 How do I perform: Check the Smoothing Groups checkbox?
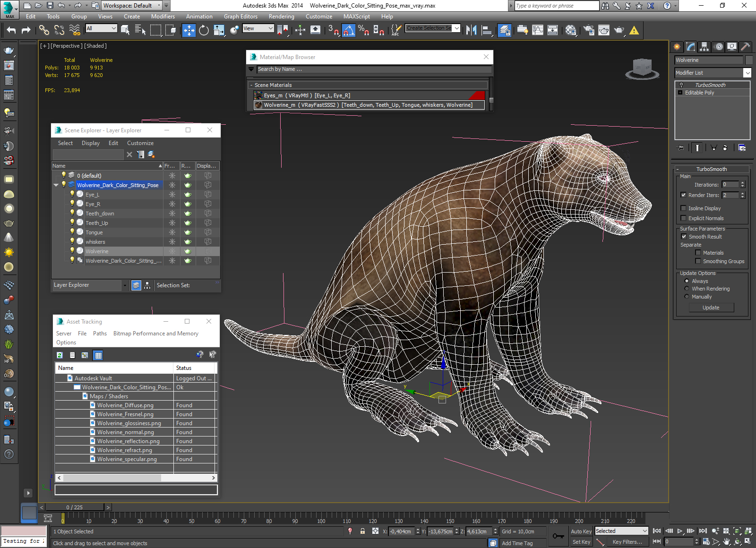pyautogui.click(x=698, y=261)
